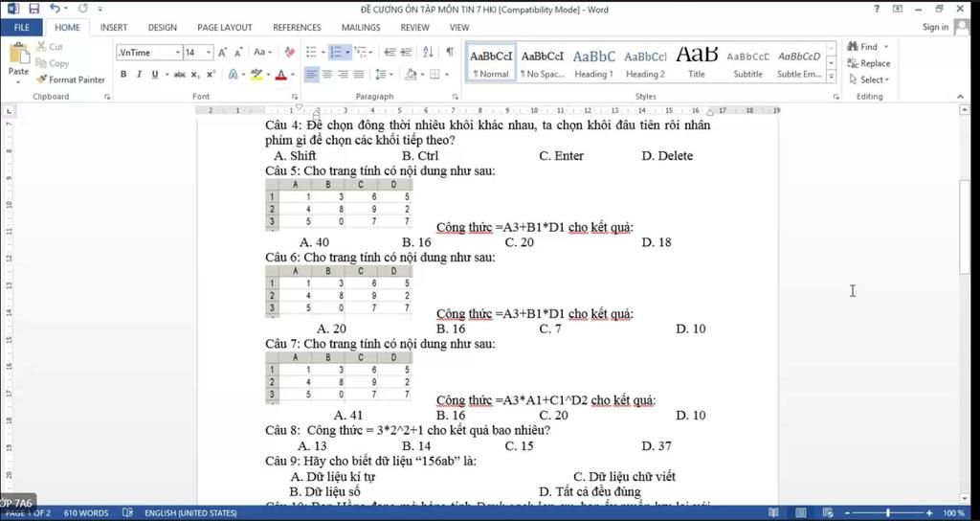This screenshot has height=521, width=980.
Task: Open line and paragraph spacing options
Action: coord(381,75)
